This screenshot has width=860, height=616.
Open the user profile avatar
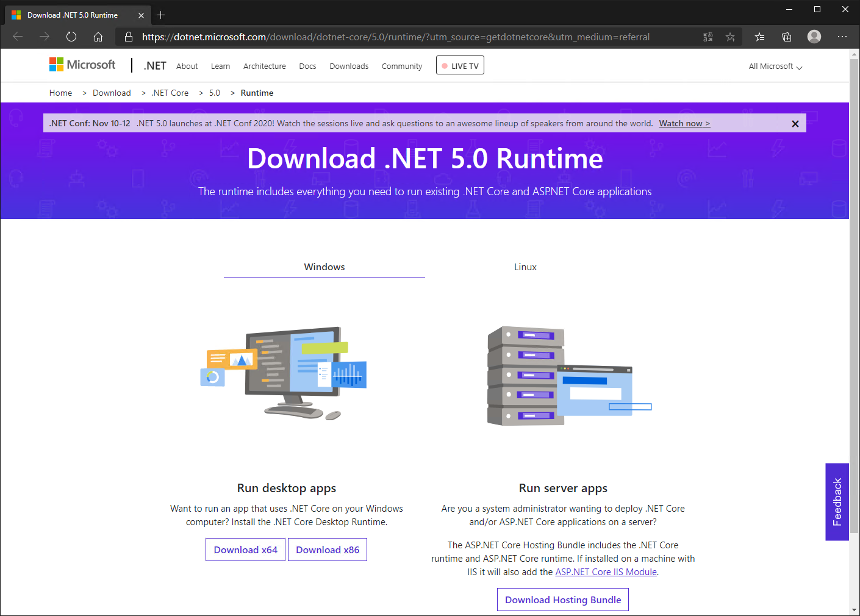pos(814,37)
